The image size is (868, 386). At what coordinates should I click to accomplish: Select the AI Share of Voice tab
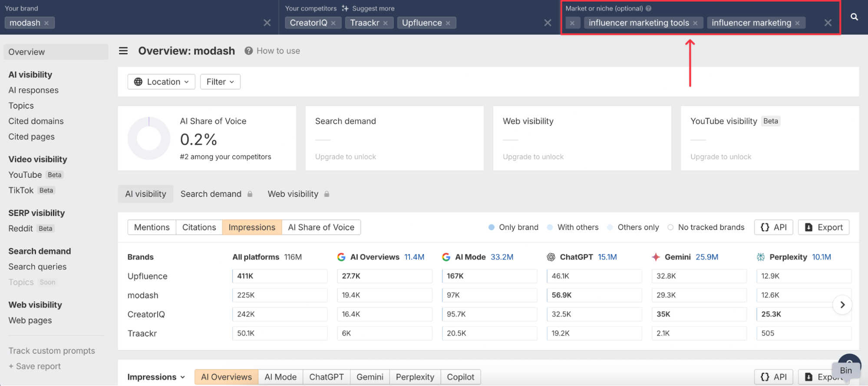click(x=321, y=227)
